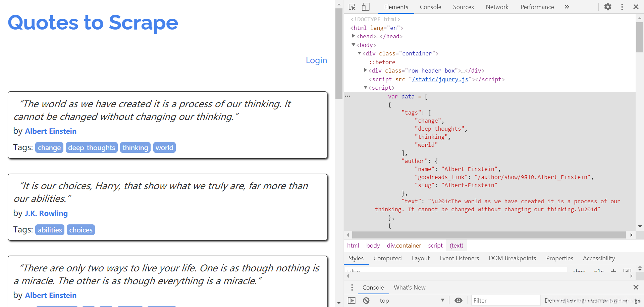Open the Computed pane tab
Screen dimensions: 644x307
(387, 258)
